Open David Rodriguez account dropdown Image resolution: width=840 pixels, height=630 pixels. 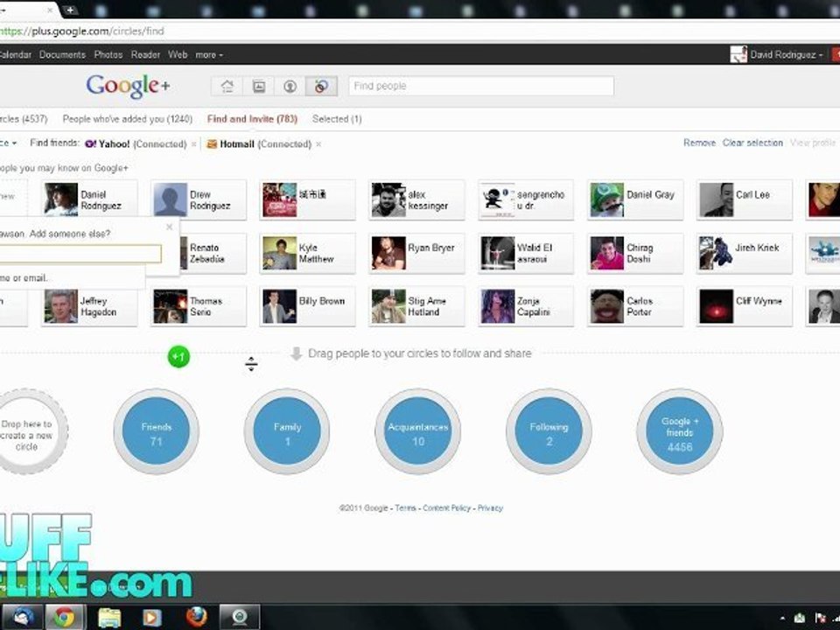pos(786,54)
